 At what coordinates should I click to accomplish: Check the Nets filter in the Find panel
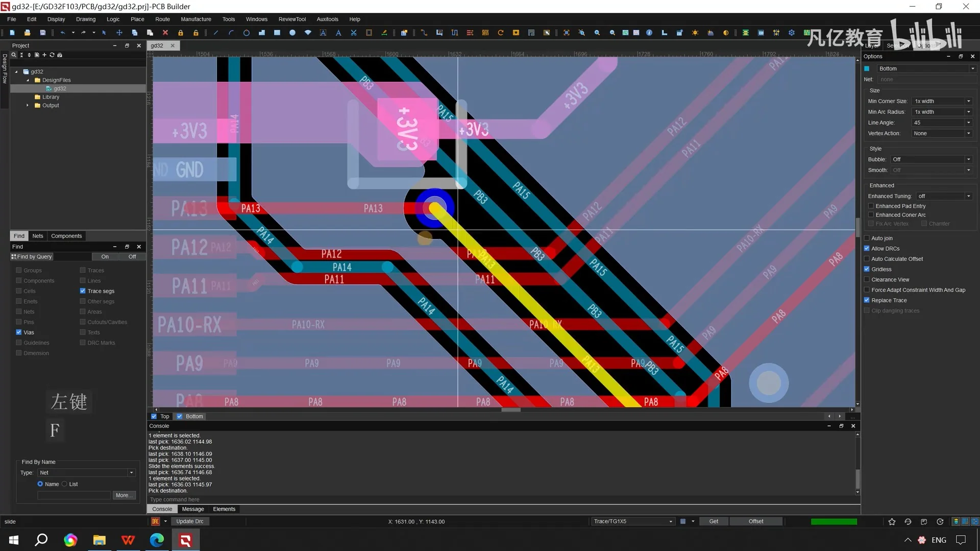[19, 312]
